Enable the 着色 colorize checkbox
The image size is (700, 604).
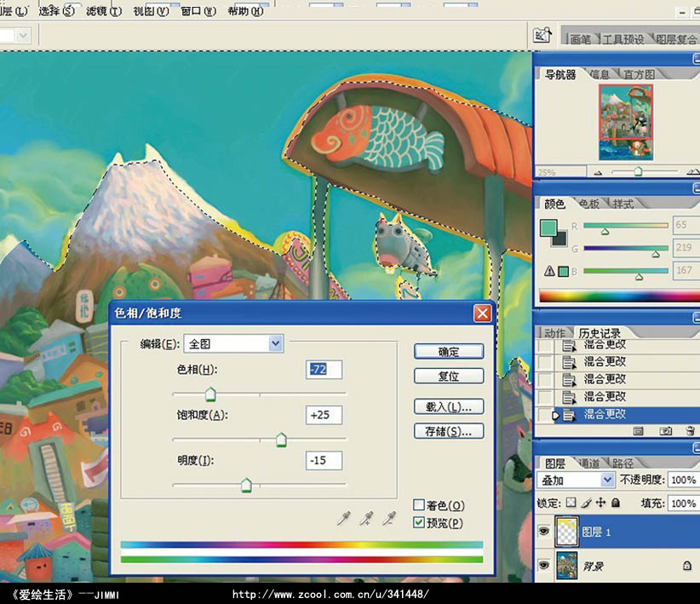(x=419, y=505)
